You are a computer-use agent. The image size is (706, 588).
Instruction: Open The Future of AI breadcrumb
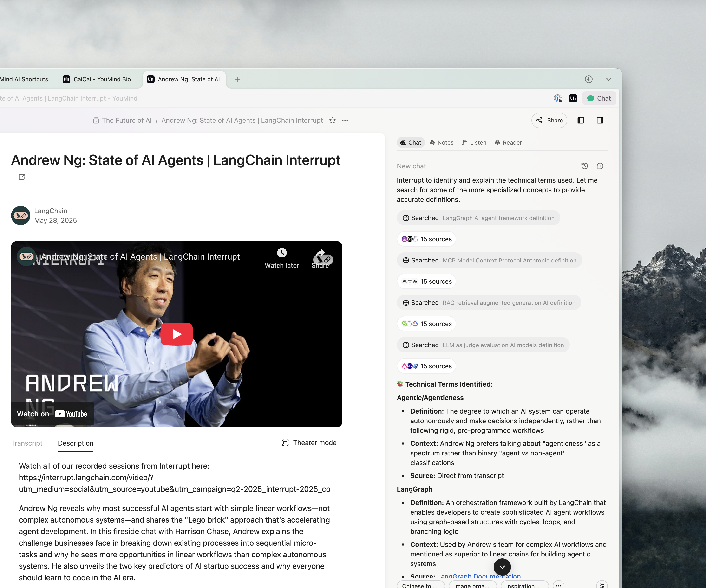[x=126, y=120]
